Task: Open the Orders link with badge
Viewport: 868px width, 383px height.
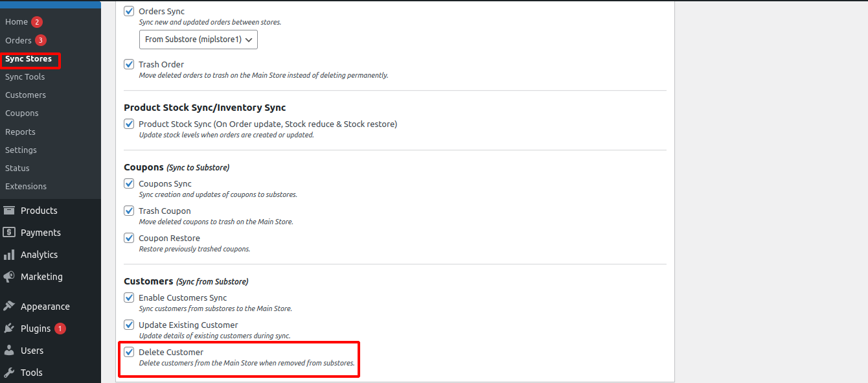Action: [19, 40]
